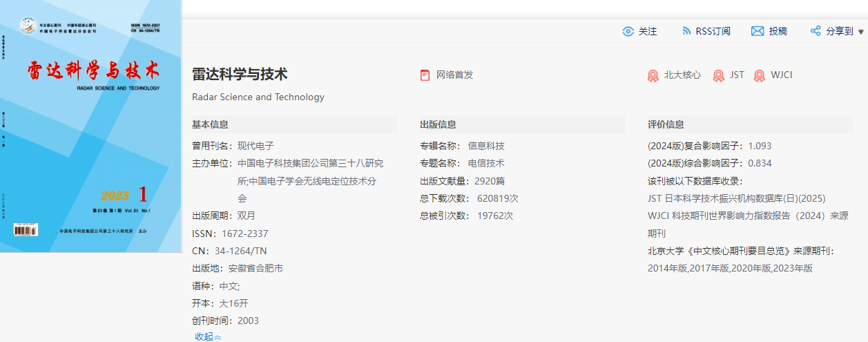Open the 分享到 share menu
The width and height of the screenshot is (868, 342).
840,31
